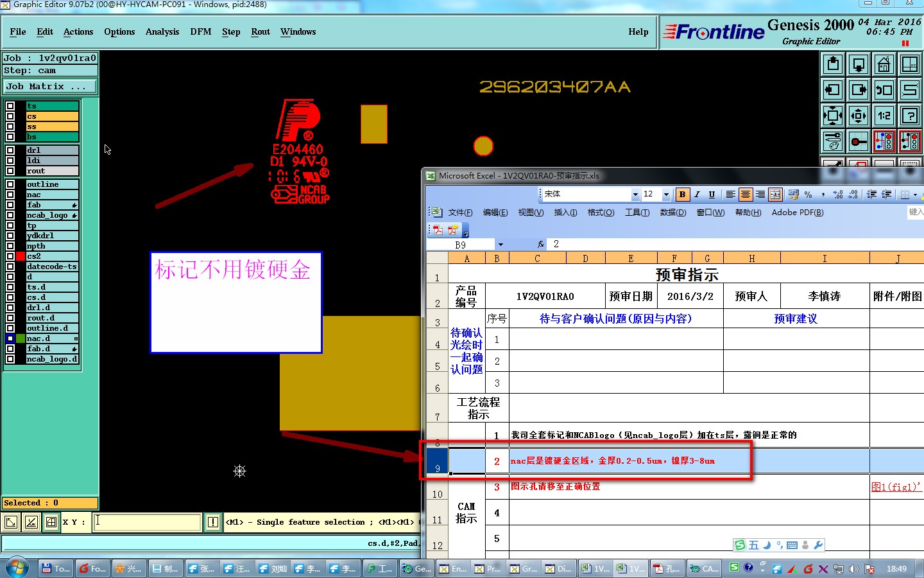Toggle the fab.d layer checkbox
Viewport: 924px width, 578px height.
[x=10, y=349]
